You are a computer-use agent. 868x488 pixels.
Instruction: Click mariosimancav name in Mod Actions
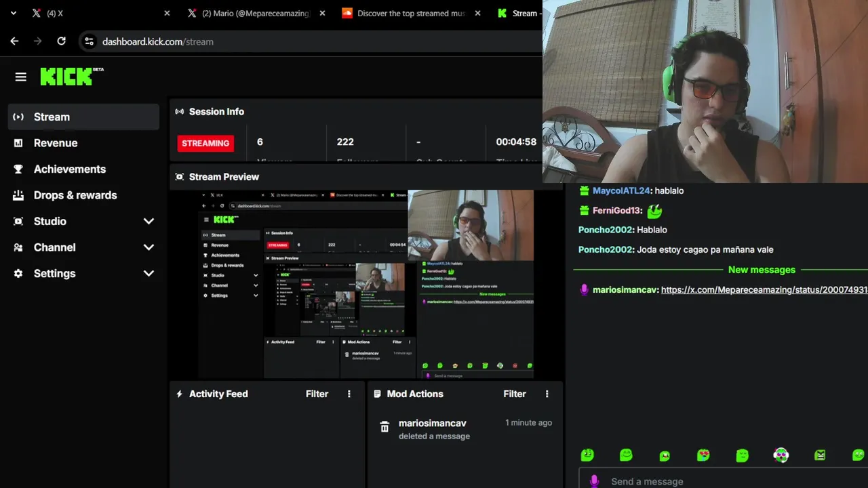click(433, 423)
